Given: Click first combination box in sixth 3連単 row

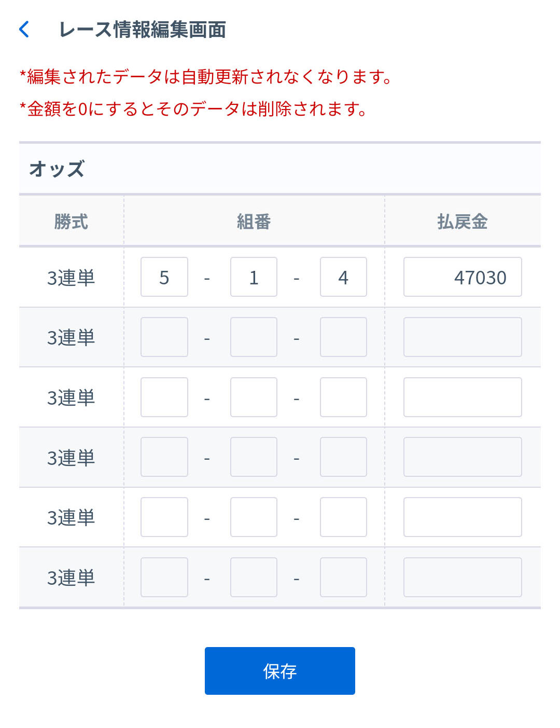Looking at the screenshot, I should point(164,578).
